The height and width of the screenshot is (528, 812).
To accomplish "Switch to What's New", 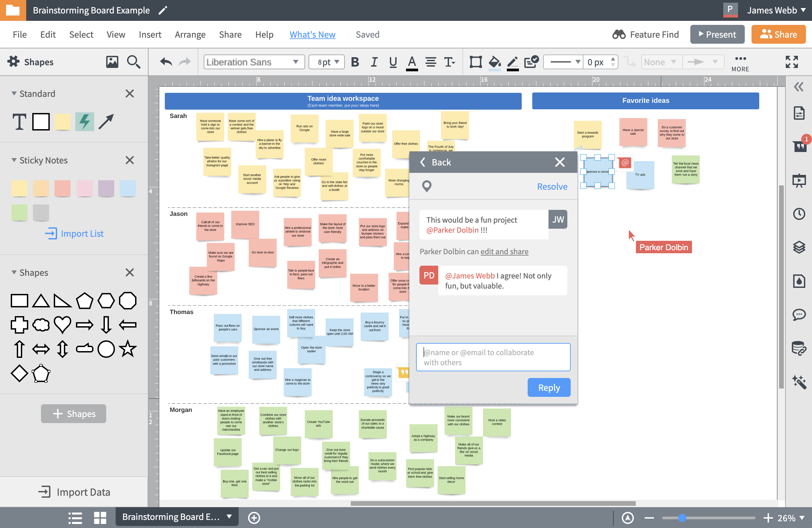I will tap(312, 34).
